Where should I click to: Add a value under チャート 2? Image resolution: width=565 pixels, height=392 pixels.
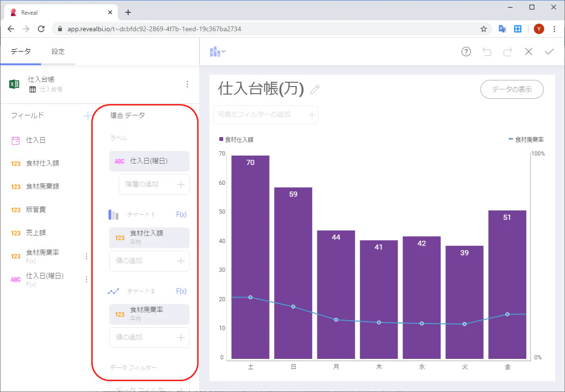[149, 338]
